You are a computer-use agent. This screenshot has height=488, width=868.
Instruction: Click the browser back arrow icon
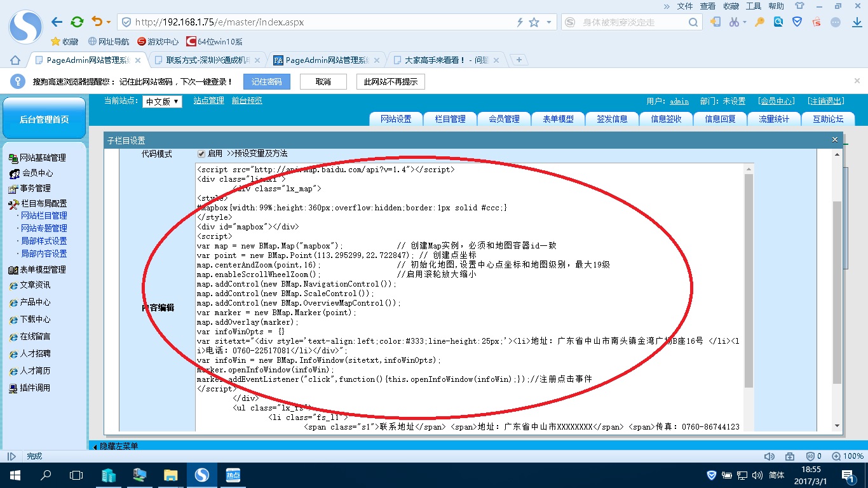click(x=57, y=22)
